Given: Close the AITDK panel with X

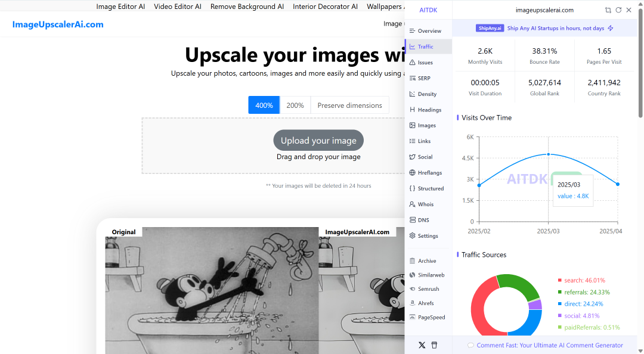Looking at the screenshot, I should tap(629, 10).
